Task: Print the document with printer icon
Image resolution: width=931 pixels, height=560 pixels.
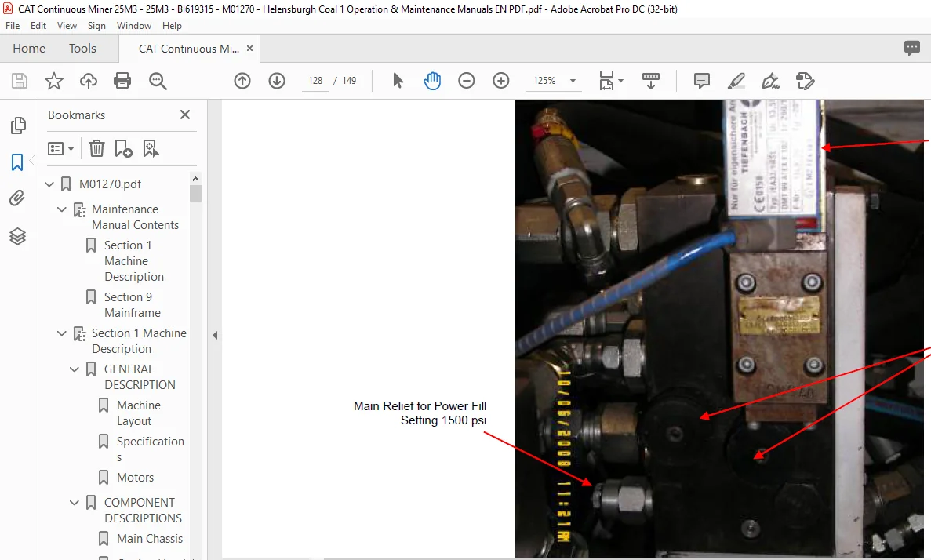Action: [x=122, y=81]
